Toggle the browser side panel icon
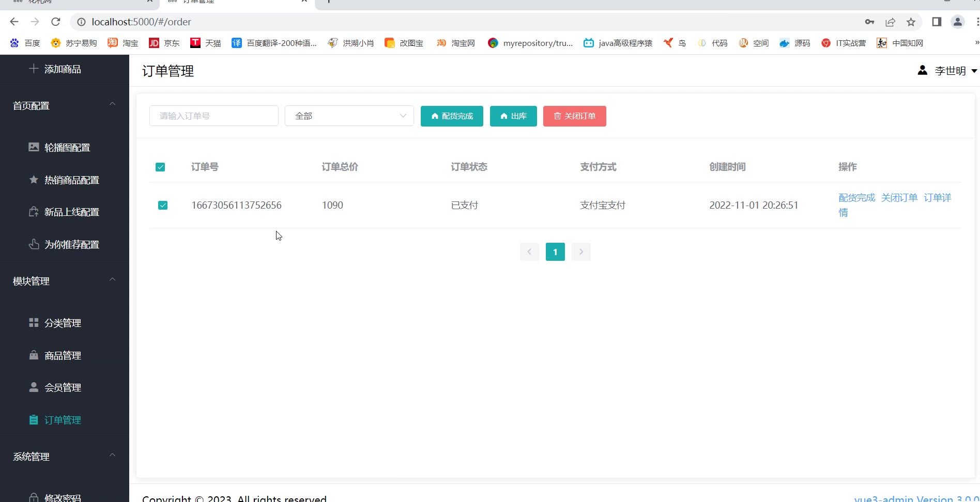 pyautogui.click(x=937, y=22)
